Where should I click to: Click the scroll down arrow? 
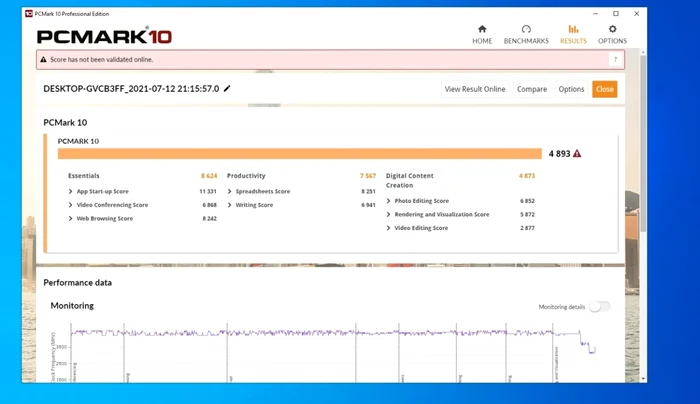643,379
